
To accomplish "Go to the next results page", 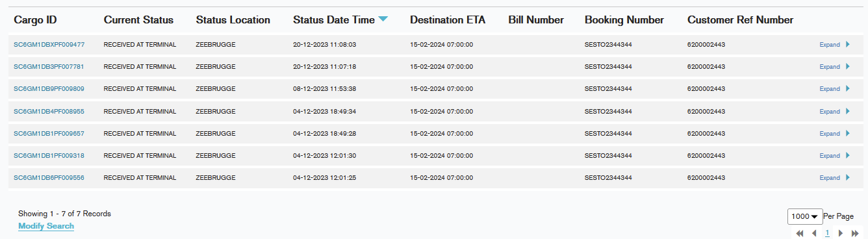I will pos(841,233).
